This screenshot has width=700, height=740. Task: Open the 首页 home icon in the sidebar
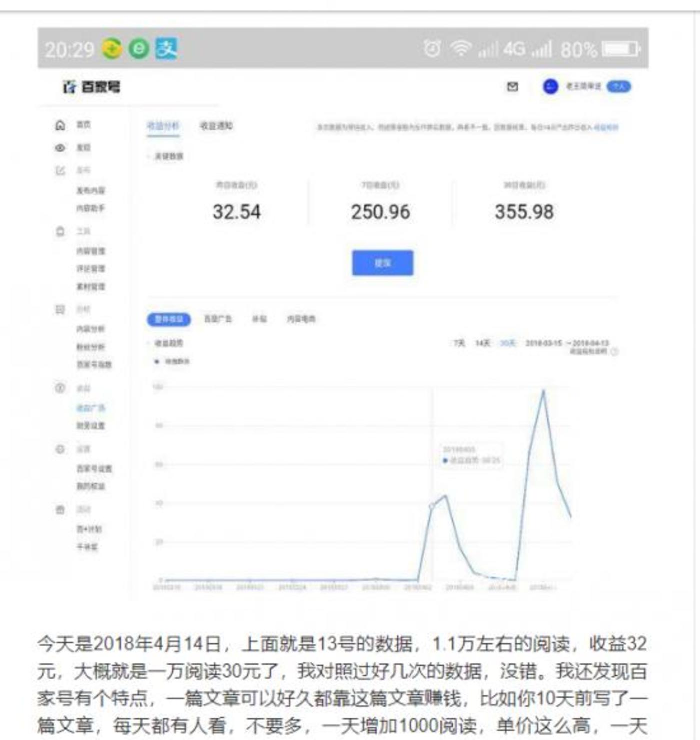59,124
